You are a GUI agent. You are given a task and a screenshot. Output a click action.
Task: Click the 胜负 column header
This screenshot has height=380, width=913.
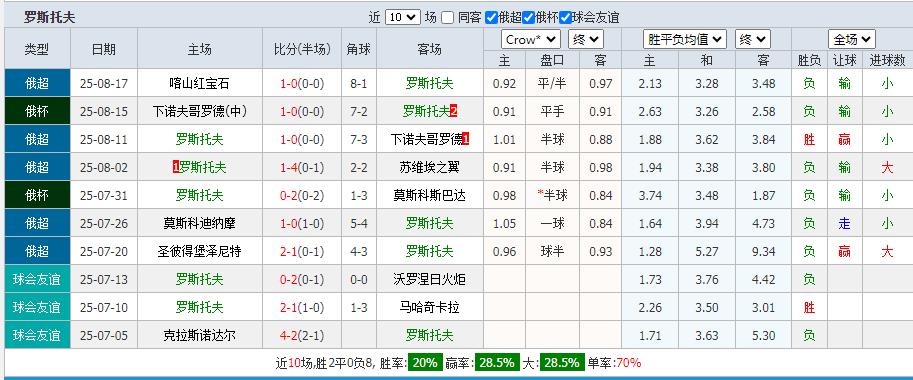pyautogui.click(x=809, y=60)
